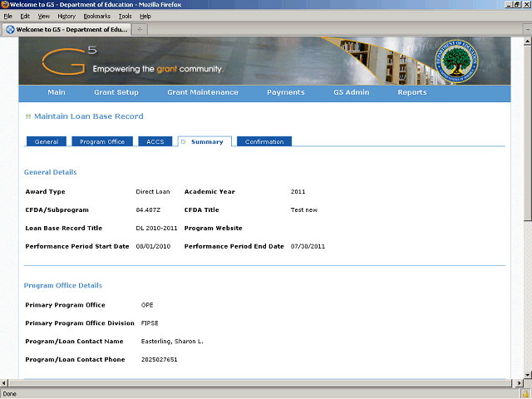The width and height of the screenshot is (532, 399).
Task: Click the Program/Loan Contact Phone label
Action: 75,360
